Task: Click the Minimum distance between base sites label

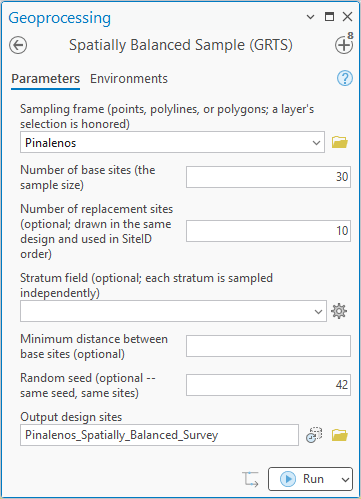Action: (94, 346)
